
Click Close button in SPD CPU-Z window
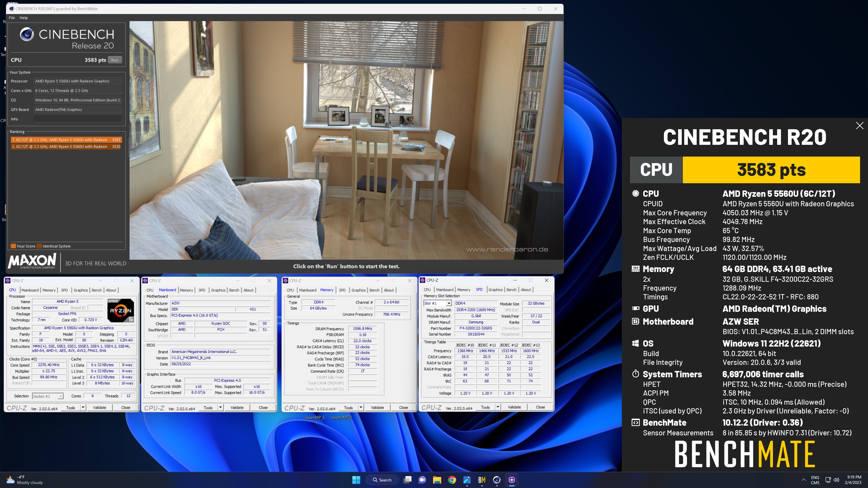540,407
